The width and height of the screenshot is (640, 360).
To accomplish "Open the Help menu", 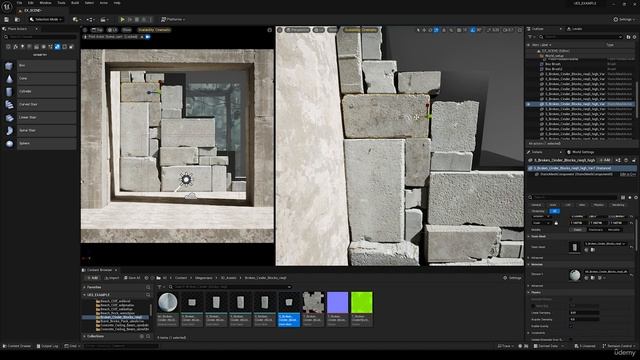I will [x=117, y=3].
